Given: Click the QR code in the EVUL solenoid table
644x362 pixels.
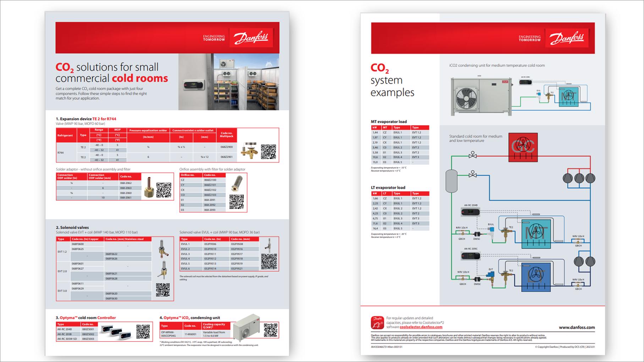Looking at the screenshot, I should pyautogui.click(x=269, y=262).
